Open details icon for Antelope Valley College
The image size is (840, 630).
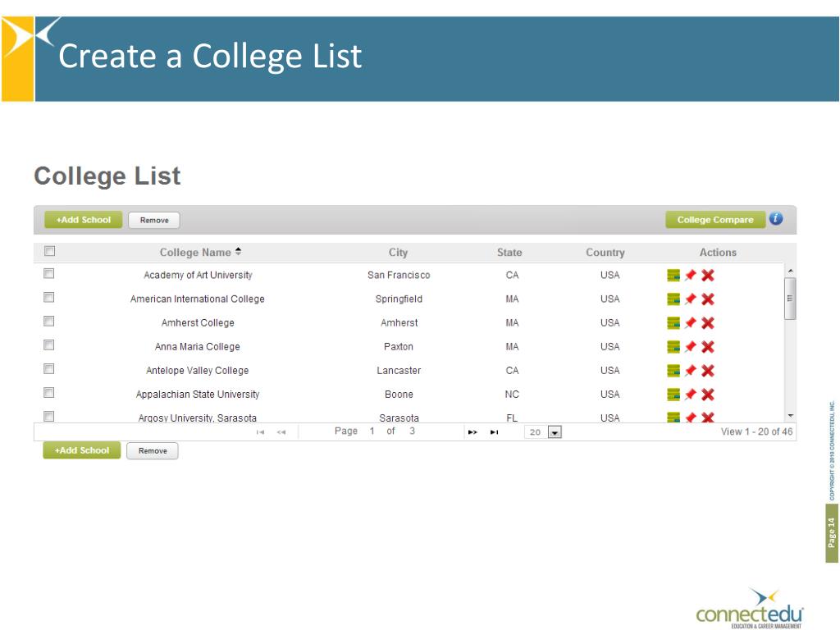click(x=673, y=371)
